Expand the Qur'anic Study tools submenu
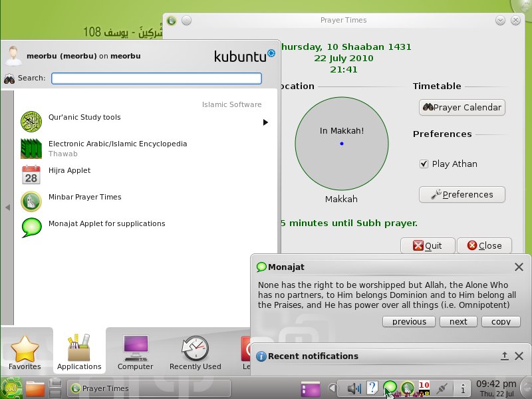Viewport: 532px width, 399px height. point(265,122)
